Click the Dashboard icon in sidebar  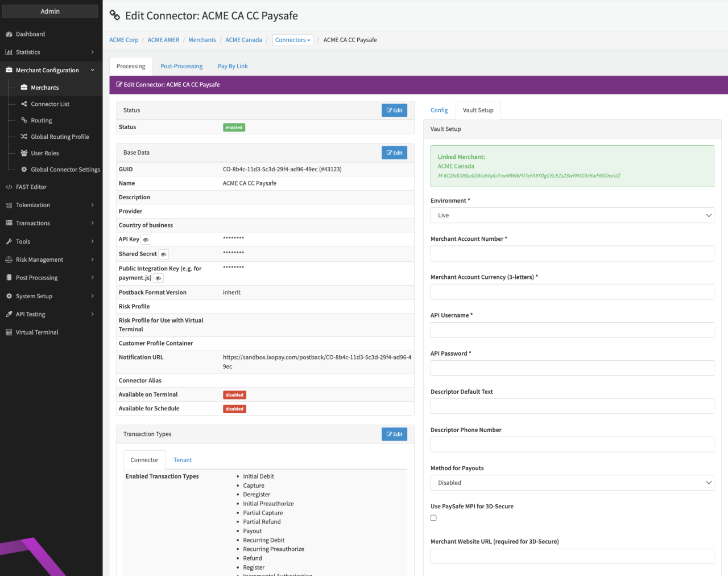(9, 34)
